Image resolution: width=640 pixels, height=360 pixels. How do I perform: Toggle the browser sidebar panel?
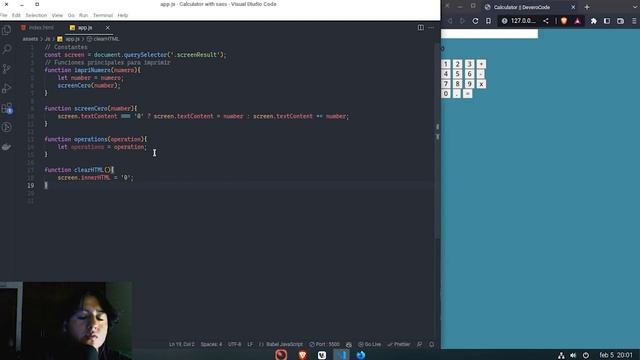[607, 21]
